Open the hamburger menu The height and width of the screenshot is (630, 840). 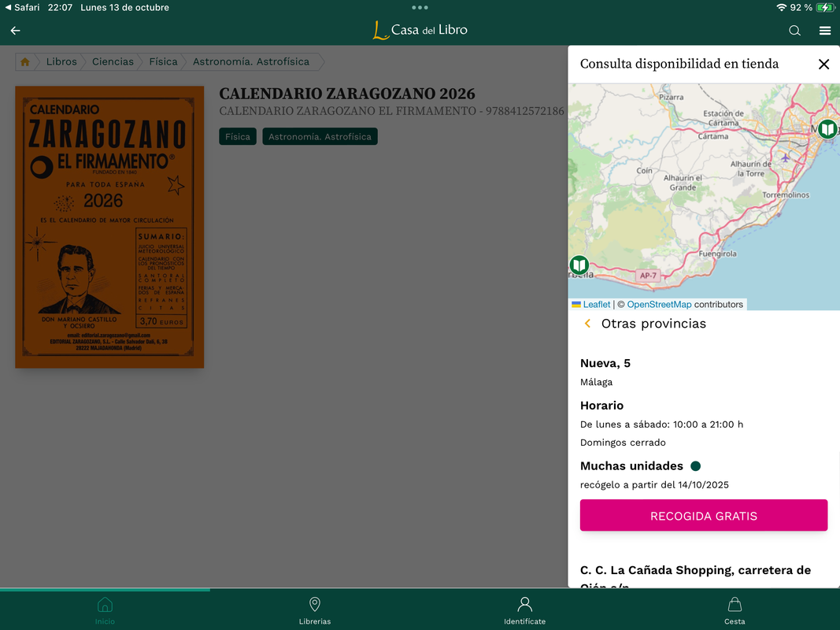(825, 31)
